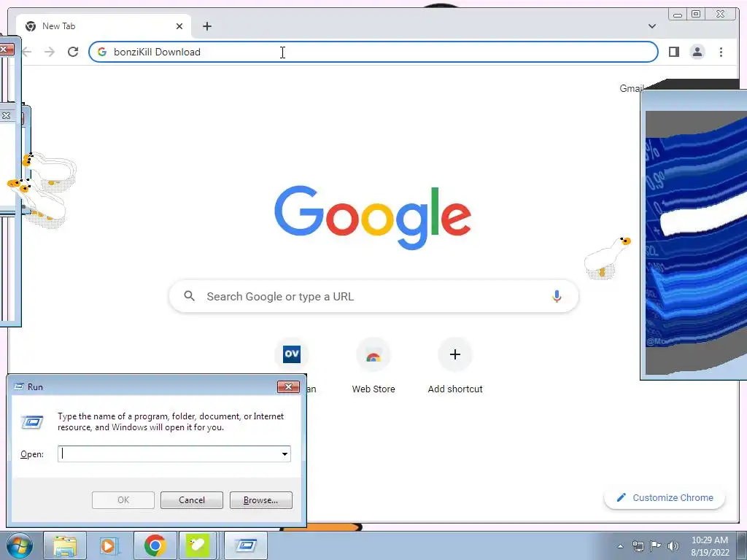Switch to Chrome in the taskbar
The width and height of the screenshot is (747, 560).
(155, 545)
